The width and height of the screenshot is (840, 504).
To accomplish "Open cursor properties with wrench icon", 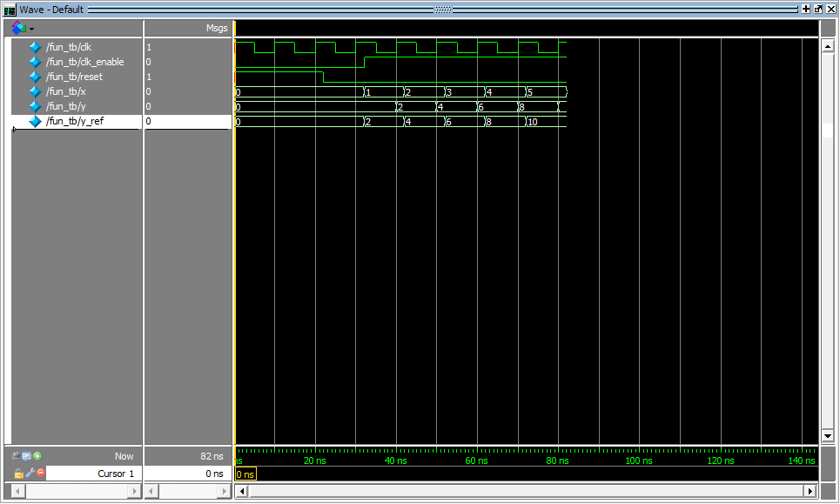I will click(30, 473).
